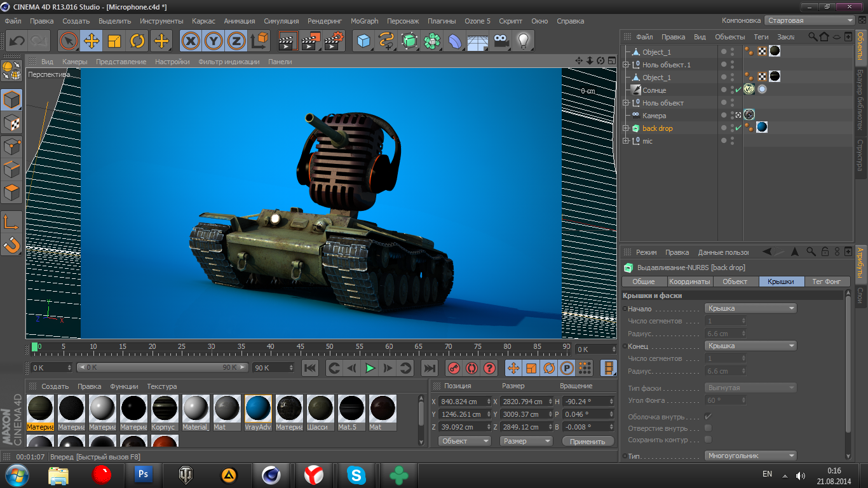Play the animation forward
The width and height of the screenshot is (868, 488).
370,368
